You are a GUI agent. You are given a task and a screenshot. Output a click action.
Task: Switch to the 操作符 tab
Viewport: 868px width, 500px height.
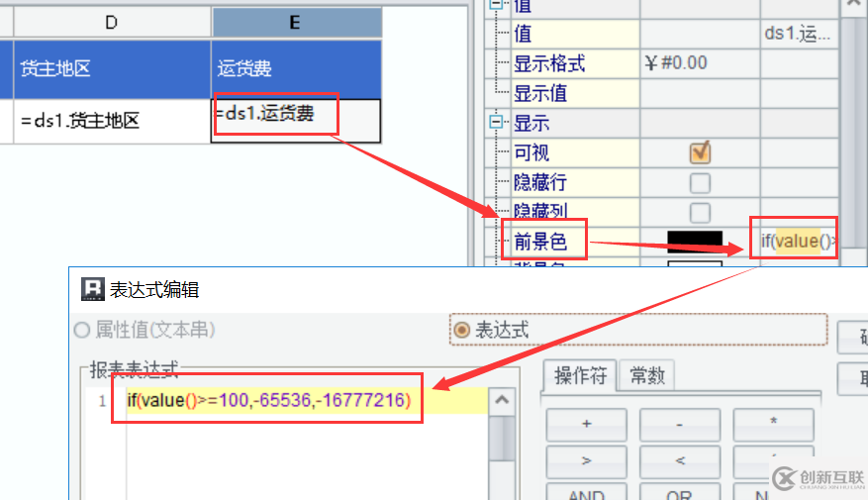pos(580,376)
